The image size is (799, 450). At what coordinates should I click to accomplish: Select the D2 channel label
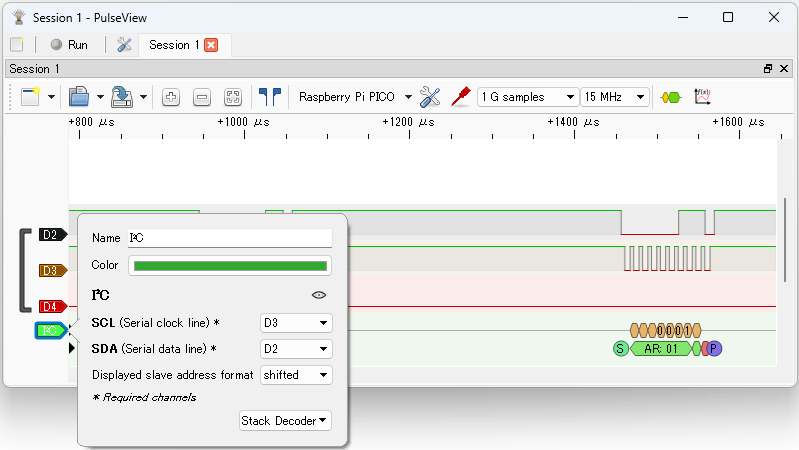(x=52, y=234)
